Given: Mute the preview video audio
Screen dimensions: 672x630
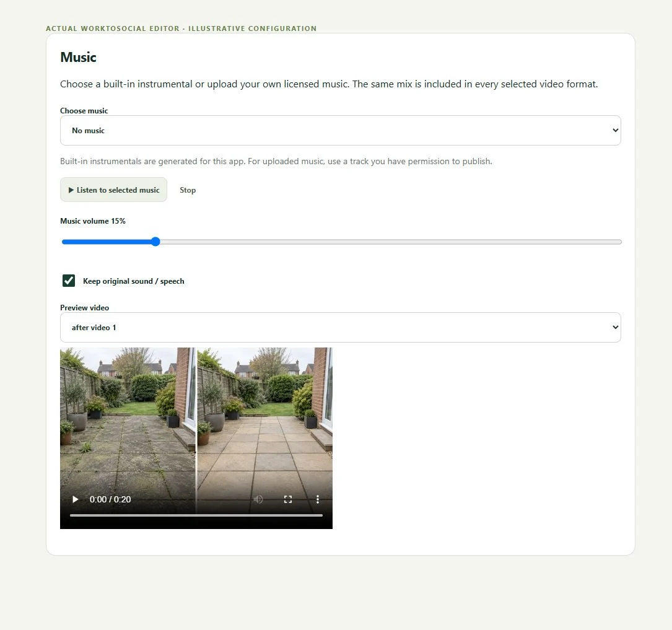Looking at the screenshot, I should 258,499.
